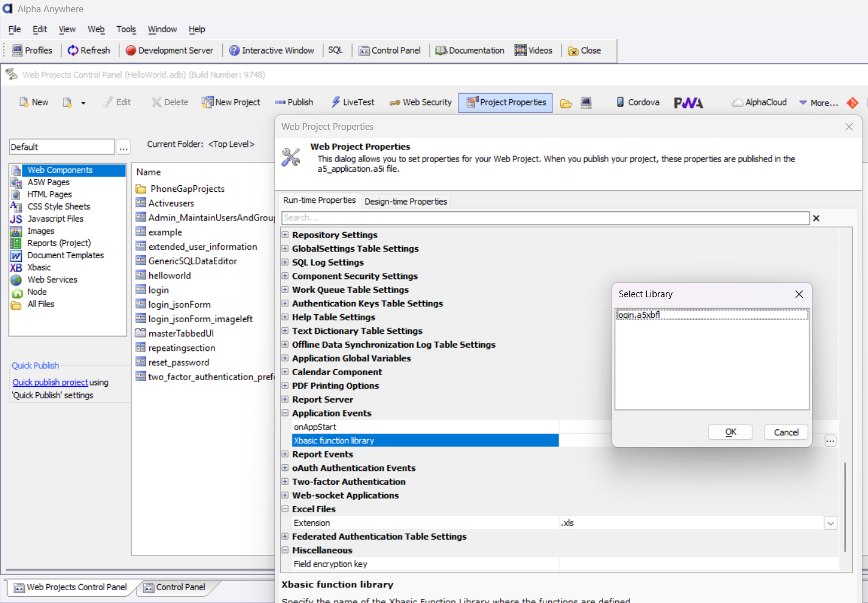
Task: Open the project folder icon
Action: point(566,103)
